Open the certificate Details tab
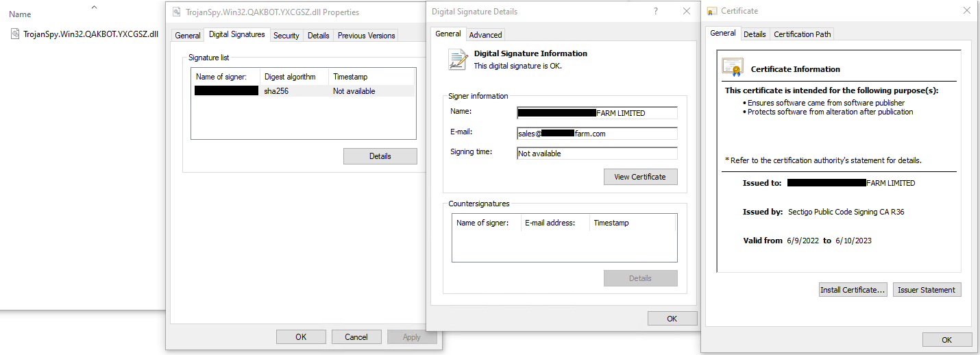980x355 pixels. point(755,34)
